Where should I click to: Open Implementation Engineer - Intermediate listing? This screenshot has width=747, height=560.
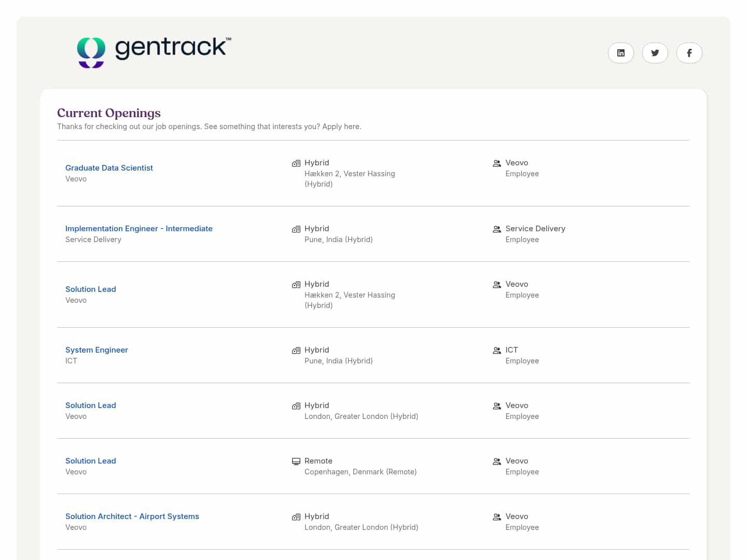[x=139, y=229]
